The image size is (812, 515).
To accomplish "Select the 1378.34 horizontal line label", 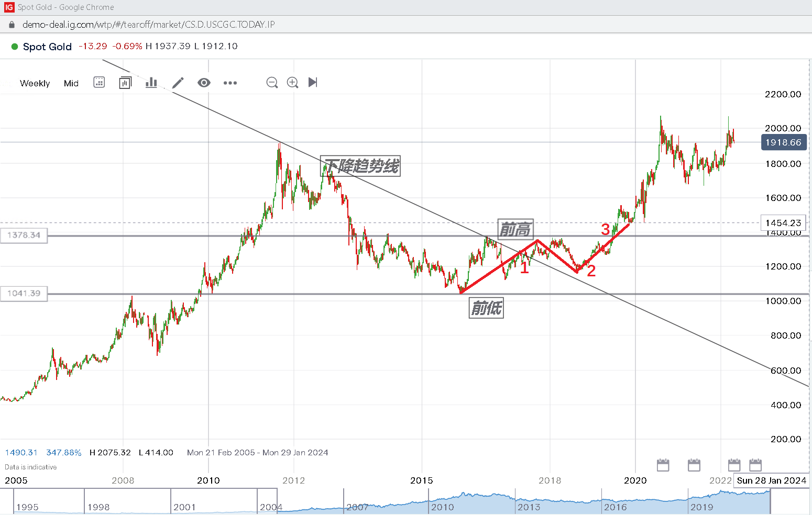I will click(24, 235).
